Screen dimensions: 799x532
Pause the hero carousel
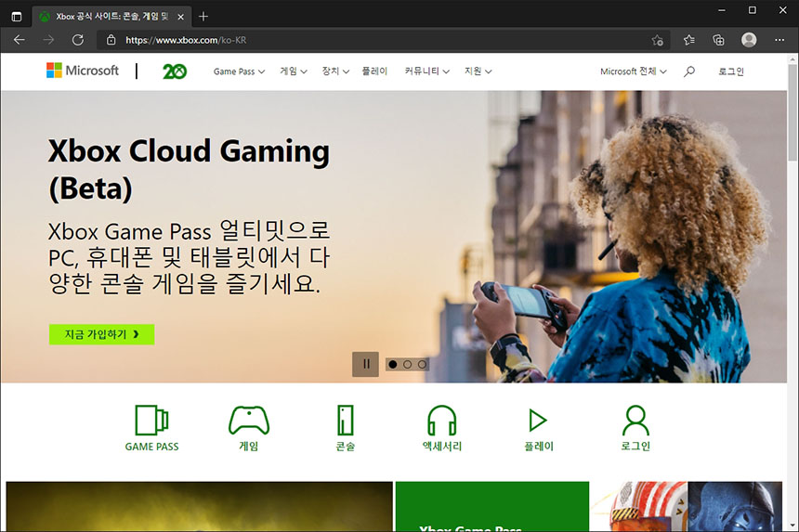[365, 364]
